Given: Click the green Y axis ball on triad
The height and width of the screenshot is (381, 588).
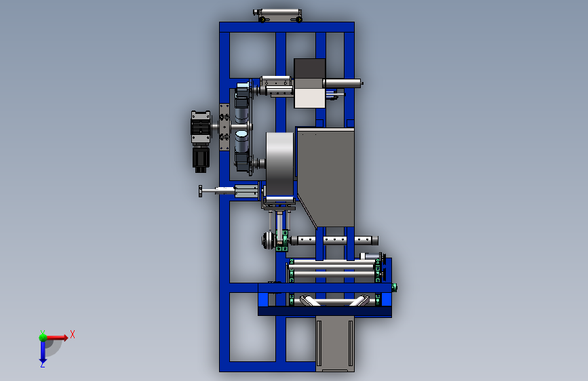Looking at the screenshot, I should (x=43, y=337).
